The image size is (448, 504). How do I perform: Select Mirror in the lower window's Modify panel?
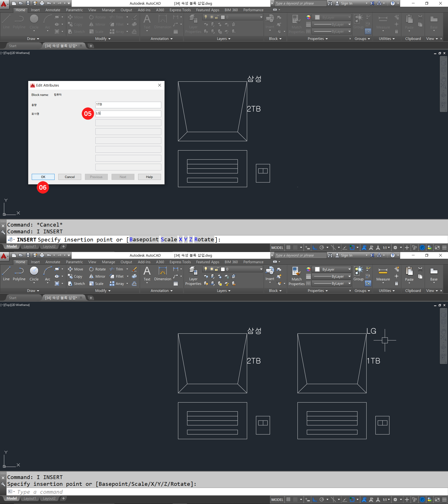coord(97,276)
